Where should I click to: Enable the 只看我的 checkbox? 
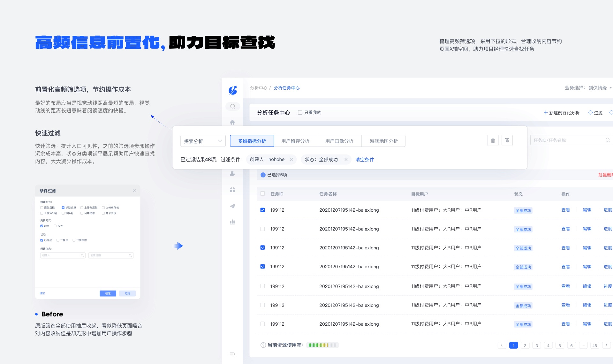click(300, 112)
